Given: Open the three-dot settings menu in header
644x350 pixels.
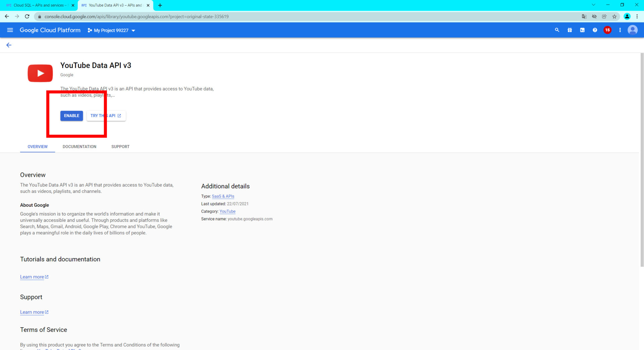Looking at the screenshot, I should (x=620, y=30).
